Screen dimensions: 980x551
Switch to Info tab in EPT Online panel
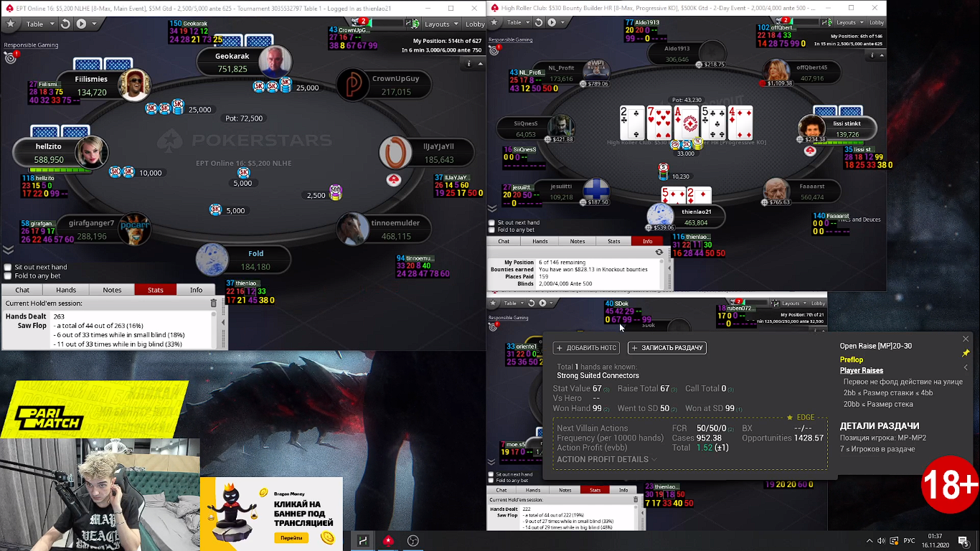pos(196,290)
